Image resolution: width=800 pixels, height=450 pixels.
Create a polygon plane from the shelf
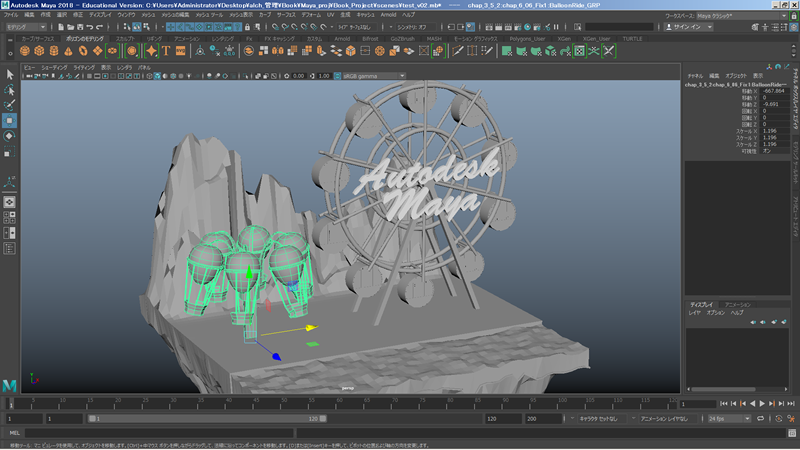click(x=97, y=51)
